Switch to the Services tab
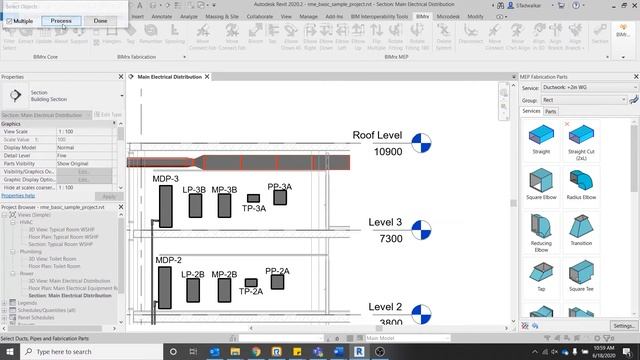640x360 pixels. pyautogui.click(x=531, y=111)
